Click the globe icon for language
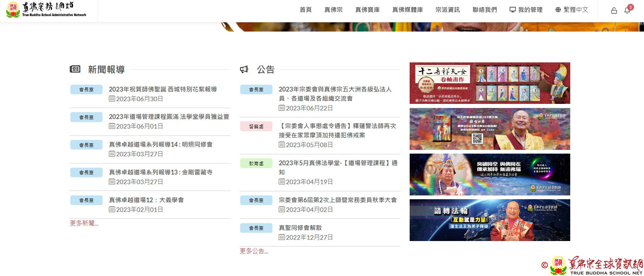The height and width of the screenshot is (276, 644). point(558,10)
